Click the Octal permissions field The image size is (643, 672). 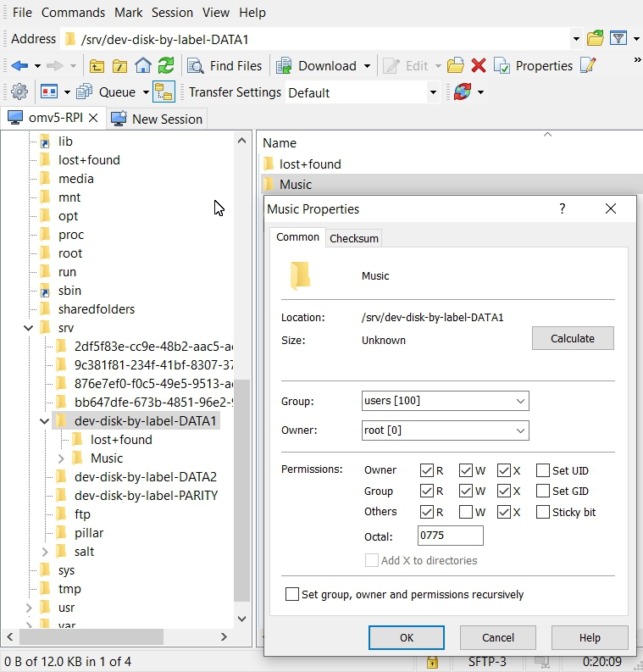(451, 536)
